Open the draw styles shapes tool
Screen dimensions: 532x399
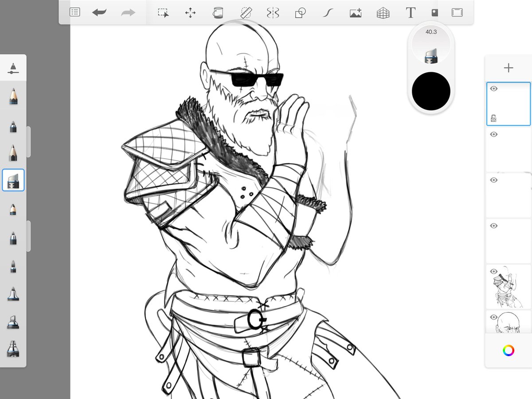click(x=300, y=12)
